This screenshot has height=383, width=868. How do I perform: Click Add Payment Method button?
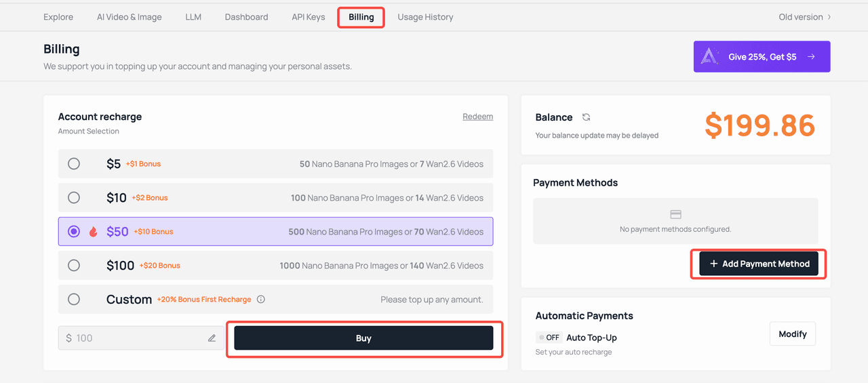[x=759, y=264]
